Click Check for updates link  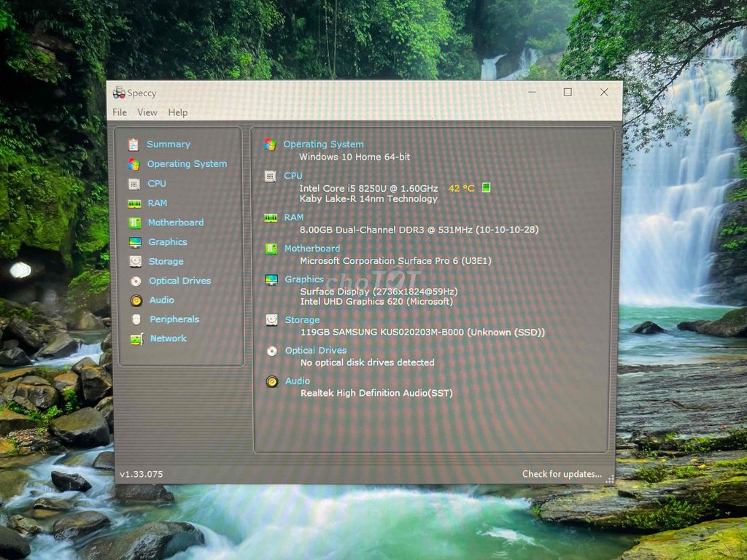[562, 474]
